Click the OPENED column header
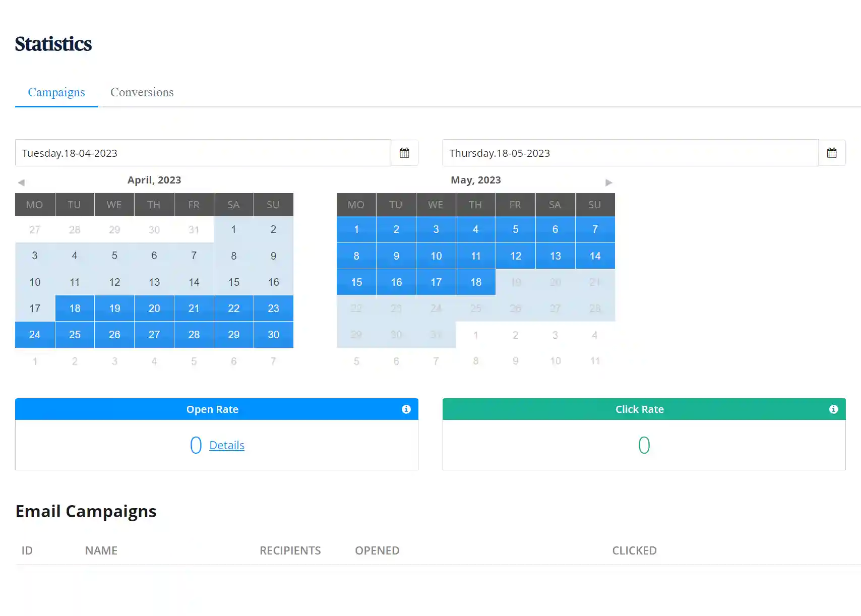The height and width of the screenshot is (616, 861). tap(377, 550)
